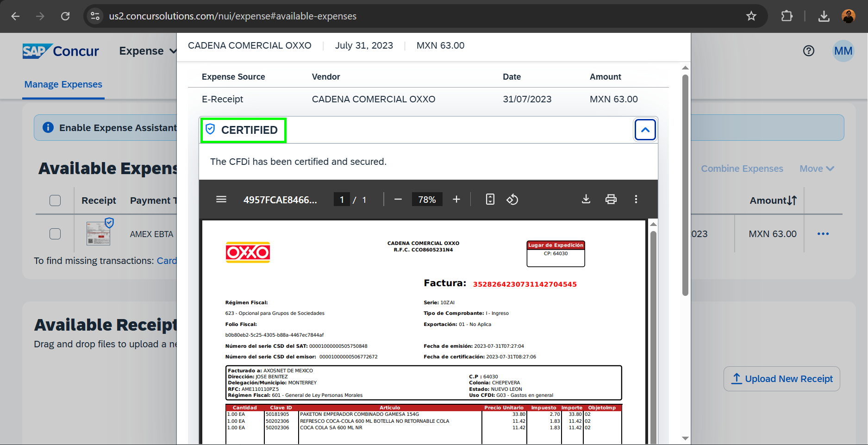Sort by the Amount column arrows

point(792,201)
